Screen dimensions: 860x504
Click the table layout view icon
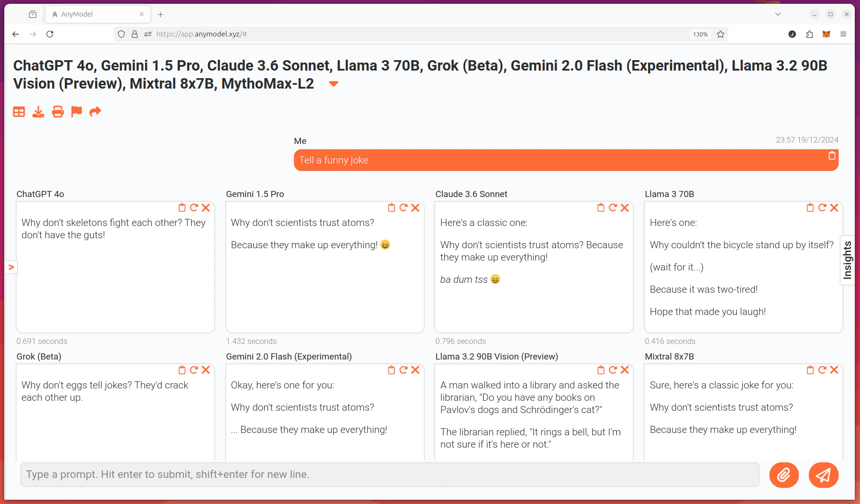pos(19,112)
